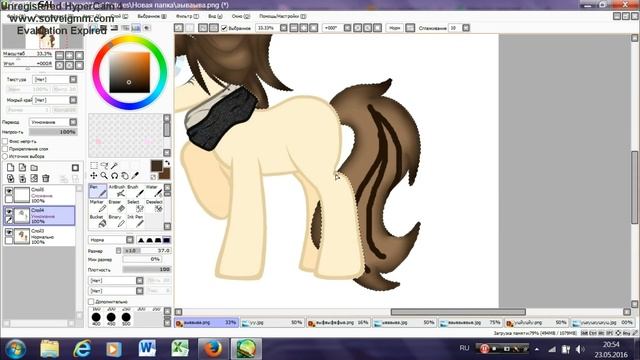Zoom in using Масштаб plus button
640x360 pixels.
coord(70,55)
